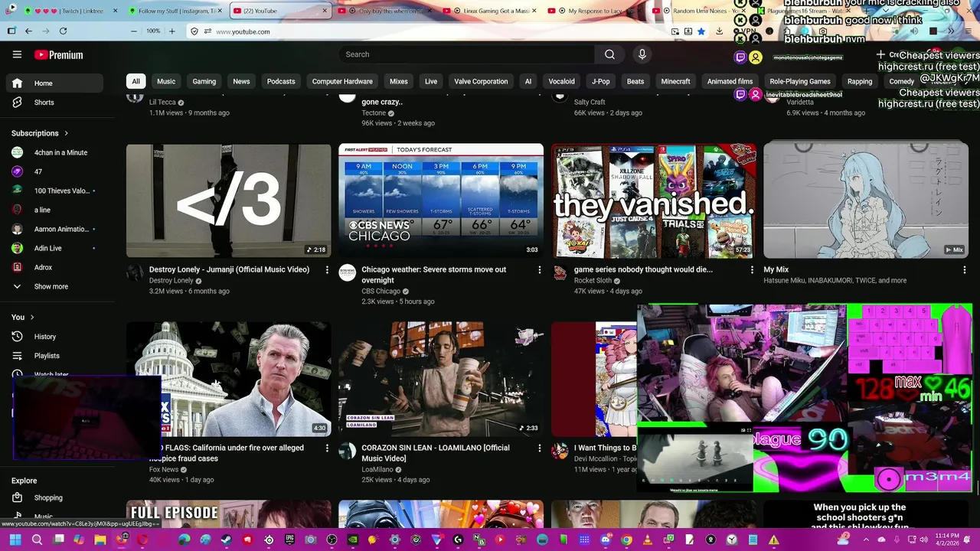The image size is (980, 551).
Task: Open LoaMilano channel avatar
Action: pyautogui.click(x=348, y=452)
